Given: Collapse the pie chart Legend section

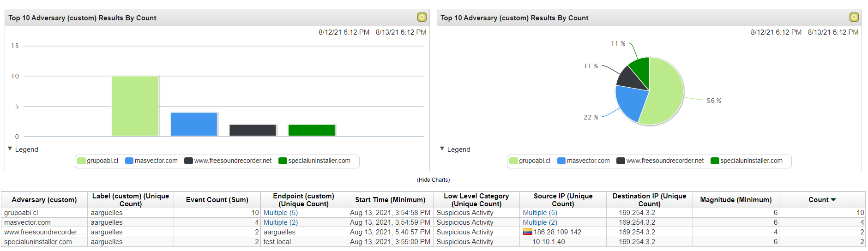Looking at the screenshot, I should click(x=442, y=149).
